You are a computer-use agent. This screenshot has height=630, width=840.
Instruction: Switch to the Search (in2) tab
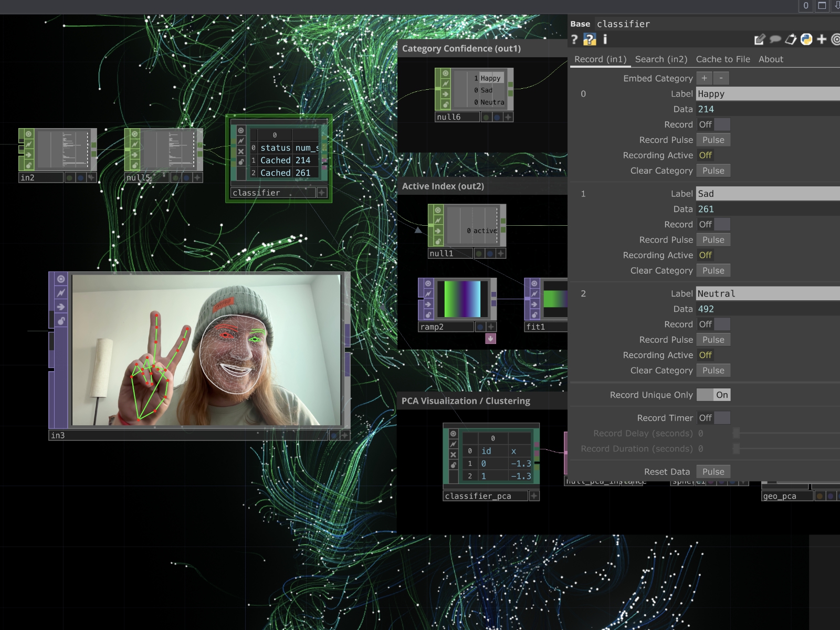coord(661,59)
